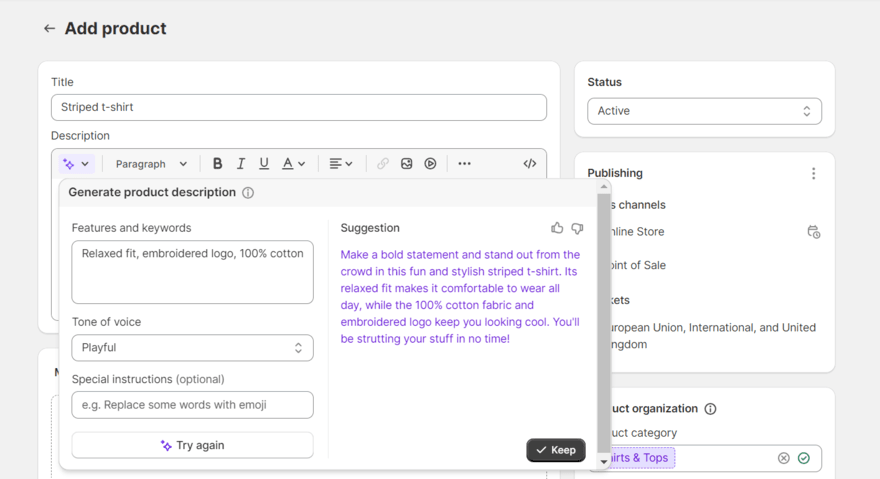Click info icon beside Generate product description
This screenshot has width=880, height=479.
point(248,193)
